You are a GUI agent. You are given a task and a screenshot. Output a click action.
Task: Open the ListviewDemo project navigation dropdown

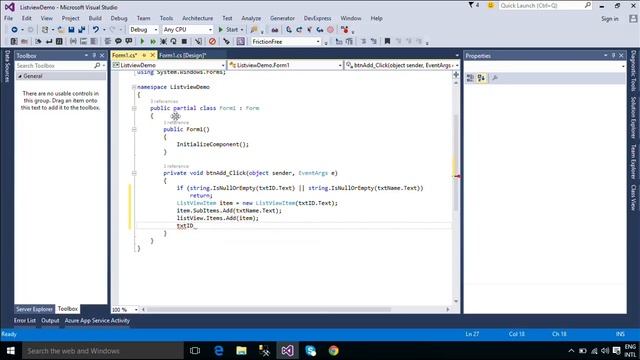click(169, 65)
